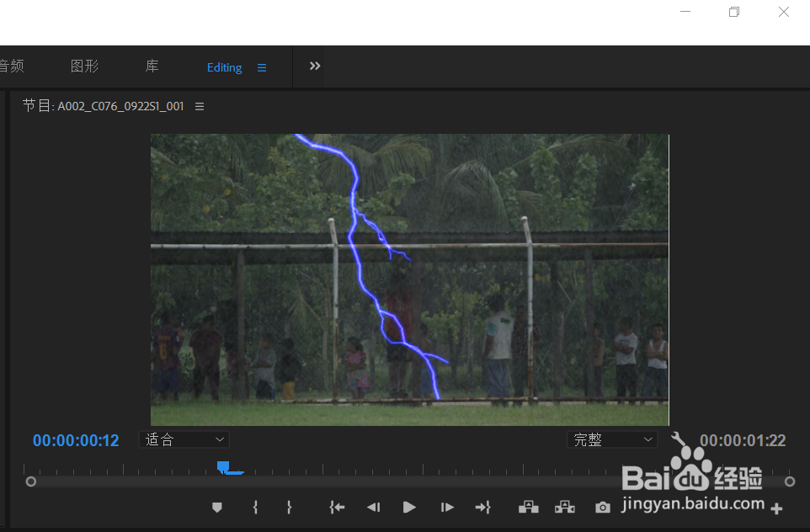Click the lightning video preview frame
This screenshot has width=810, height=532.
410,279
